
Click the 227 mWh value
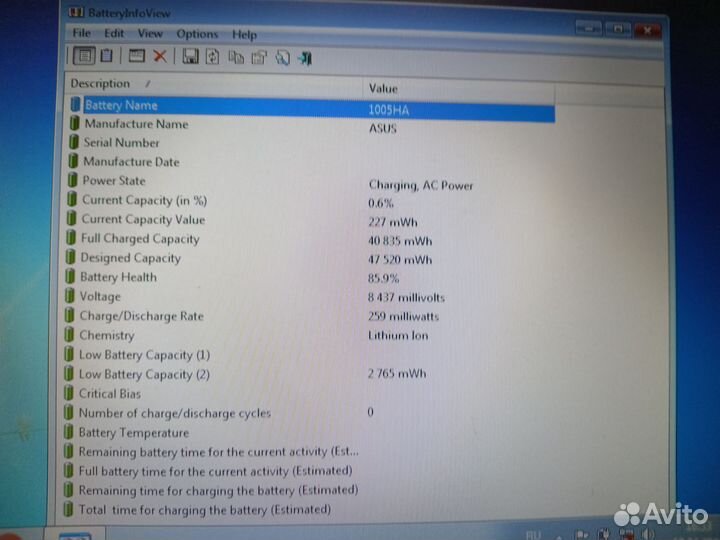(393, 222)
